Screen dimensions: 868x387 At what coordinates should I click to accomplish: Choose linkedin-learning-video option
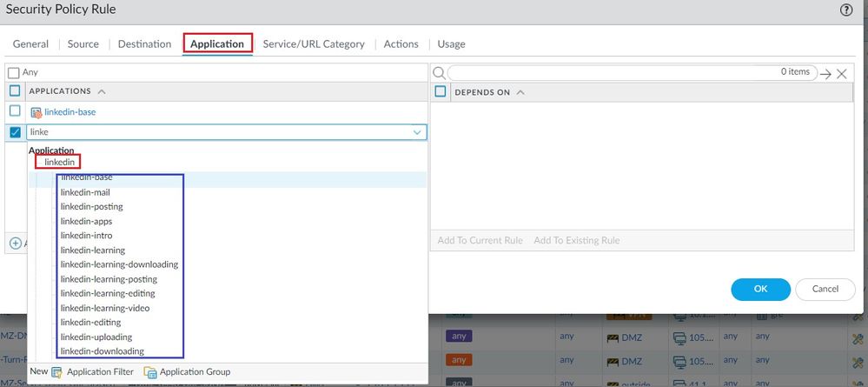click(105, 308)
